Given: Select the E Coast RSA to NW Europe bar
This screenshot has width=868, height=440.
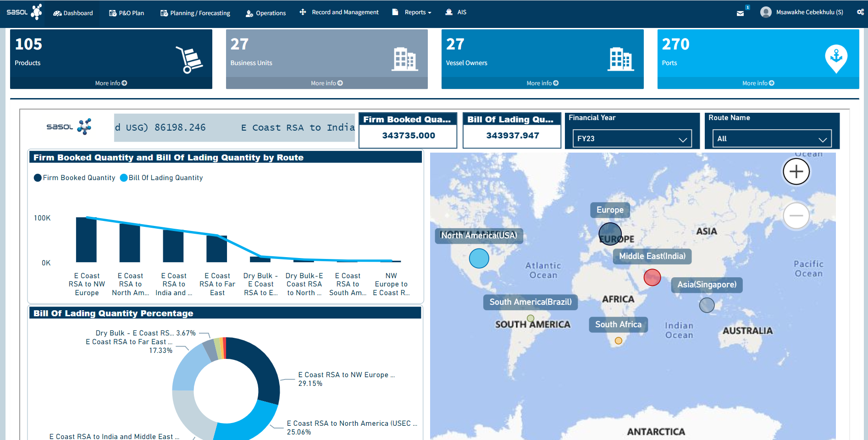Looking at the screenshot, I should coord(86,240).
